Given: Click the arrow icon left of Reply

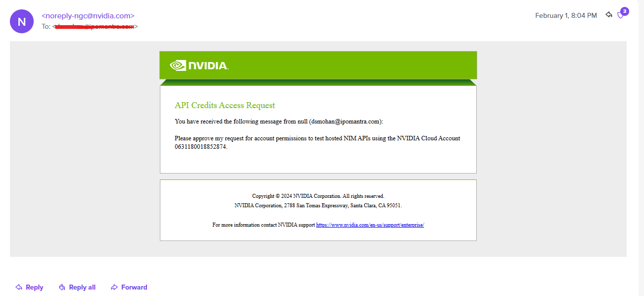Looking at the screenshot, I should coord(19,287).
